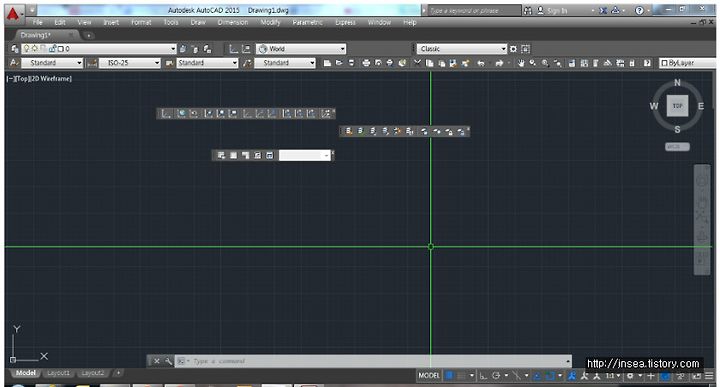
Task: Click the Help question mark toolbar icon
Action: (647, 63)
